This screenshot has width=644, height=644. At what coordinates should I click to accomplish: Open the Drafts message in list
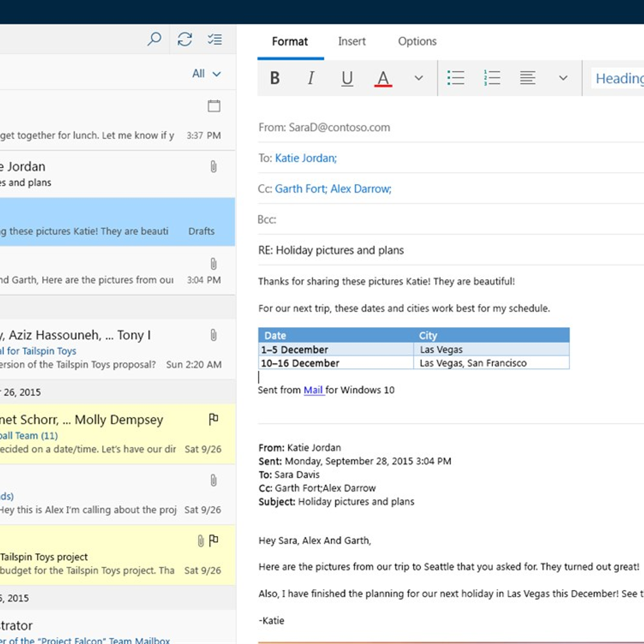(x=117, y=222)
